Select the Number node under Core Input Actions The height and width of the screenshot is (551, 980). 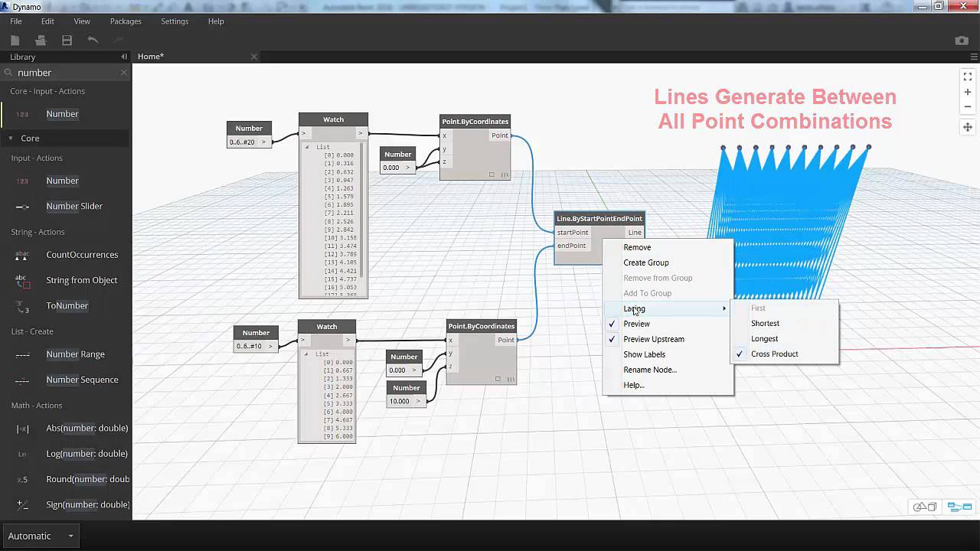point(61,113)
